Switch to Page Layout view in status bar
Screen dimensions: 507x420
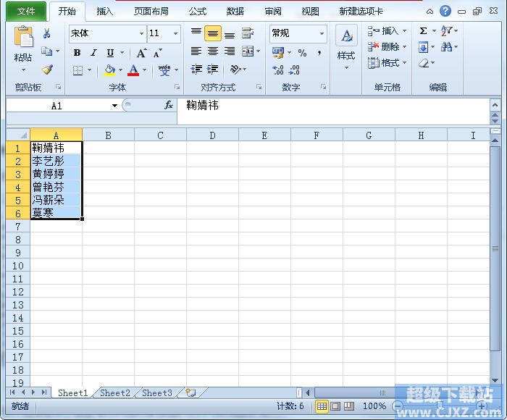[x=335, y=406]
